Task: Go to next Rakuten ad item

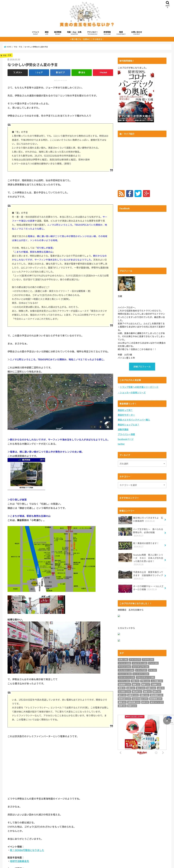Action: [163, 752]
